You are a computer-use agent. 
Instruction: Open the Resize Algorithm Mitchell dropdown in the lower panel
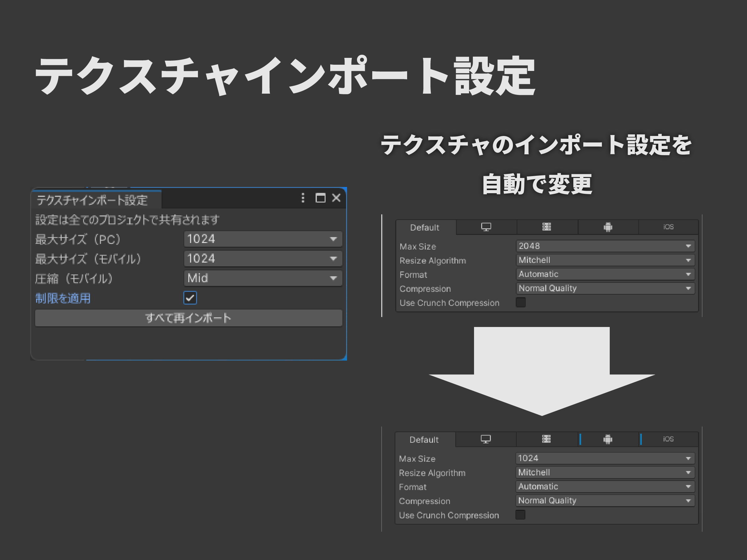click(604, 472)
